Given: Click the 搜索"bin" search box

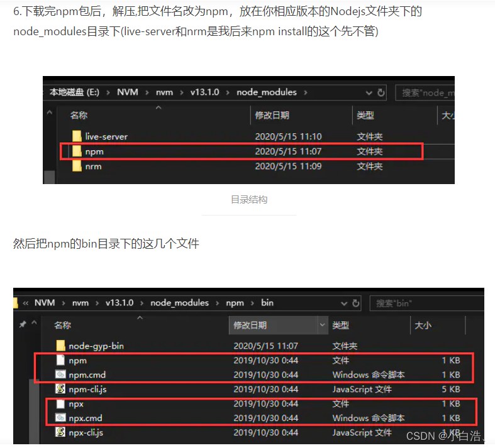Looking at the screenshot, I should (x=427, y=303).
